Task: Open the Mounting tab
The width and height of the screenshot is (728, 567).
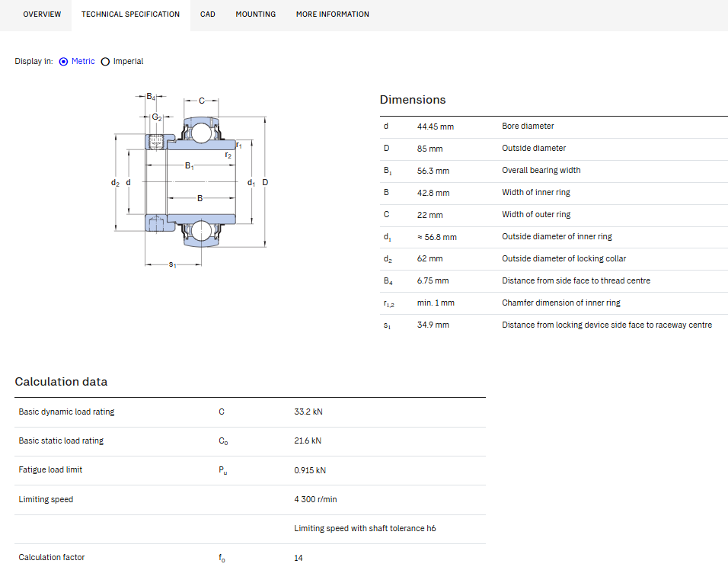Action: (x=255, y=14)
